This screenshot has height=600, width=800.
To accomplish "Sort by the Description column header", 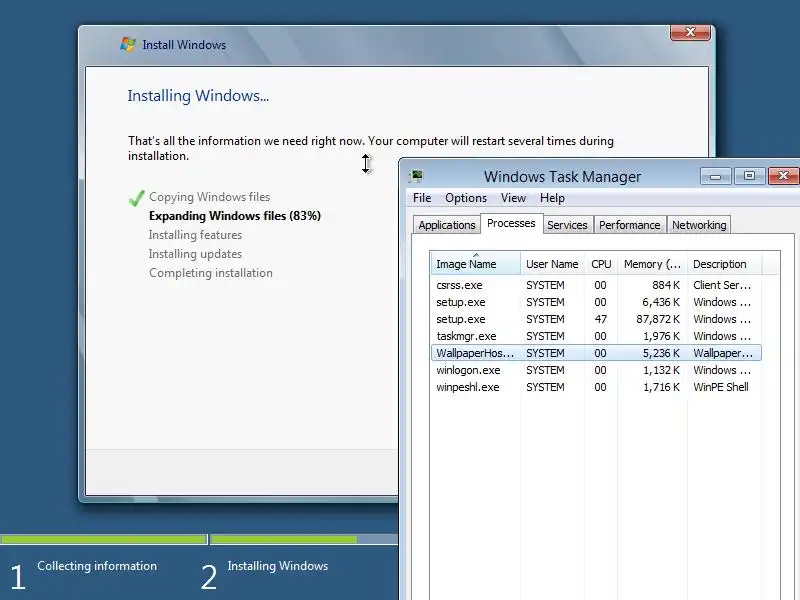I will point(724,264).
